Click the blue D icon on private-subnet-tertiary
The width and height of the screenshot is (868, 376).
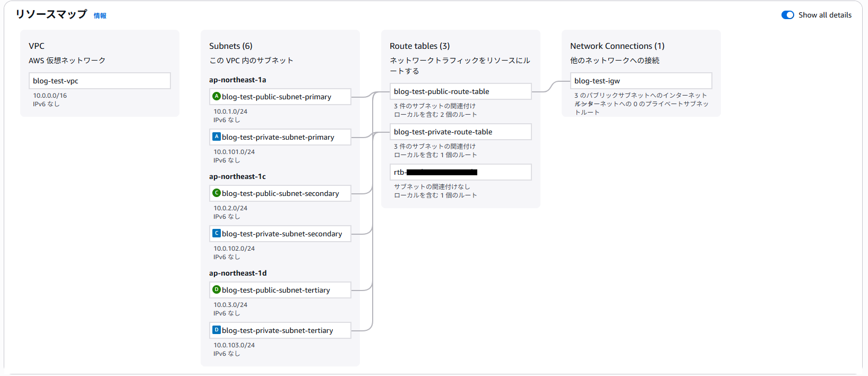pyautogui.click(x=217, y=330)
